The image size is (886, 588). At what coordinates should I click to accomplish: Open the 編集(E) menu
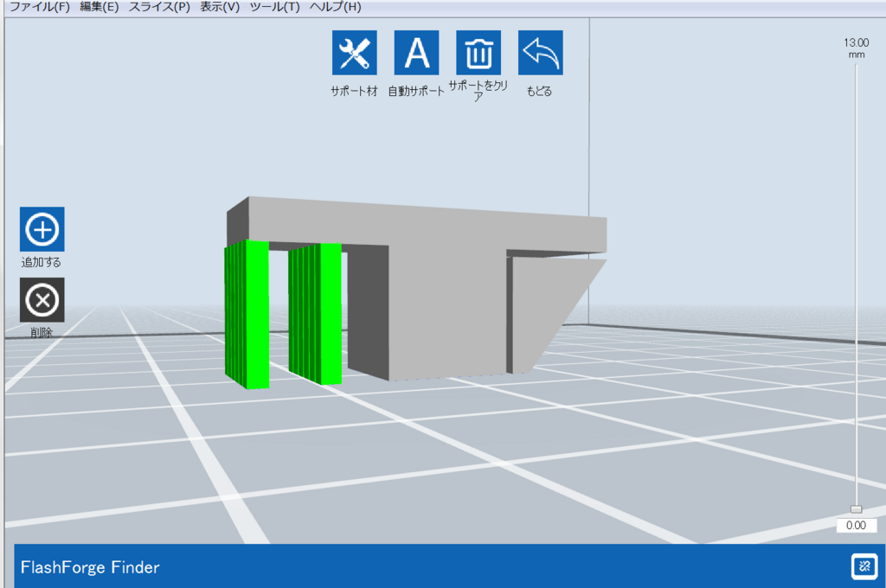[100, 7]
